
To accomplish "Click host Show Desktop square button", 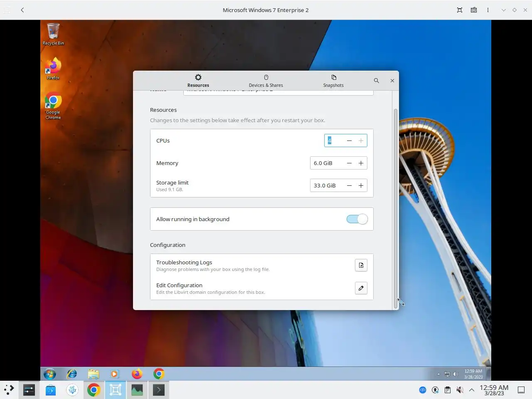I will (521, 390).
